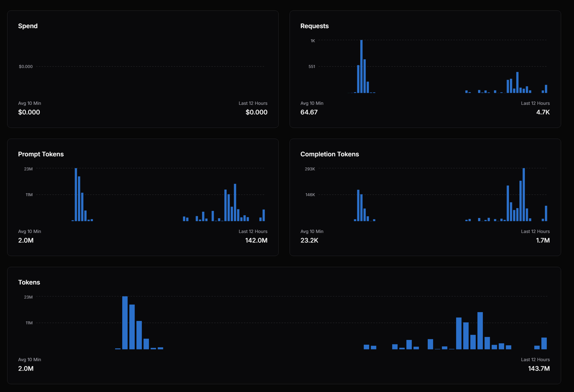Select Spend's Last 12 Hours value $0.000
574x392 pixels.
click(x=256, y=112)
